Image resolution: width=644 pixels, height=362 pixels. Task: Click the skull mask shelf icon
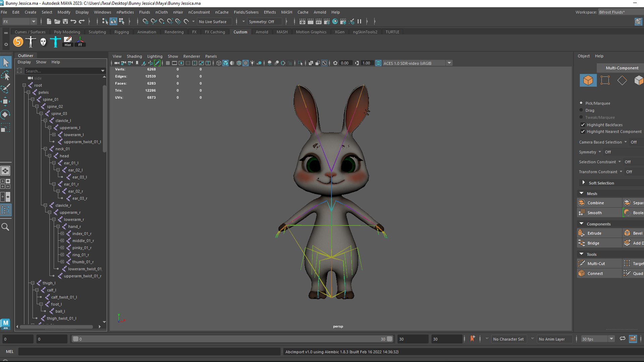[43, 42]
